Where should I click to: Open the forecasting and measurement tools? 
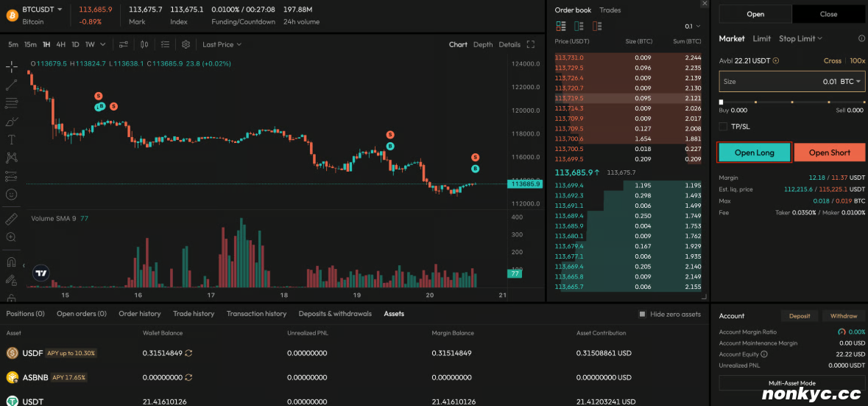(x=11, y=176)
